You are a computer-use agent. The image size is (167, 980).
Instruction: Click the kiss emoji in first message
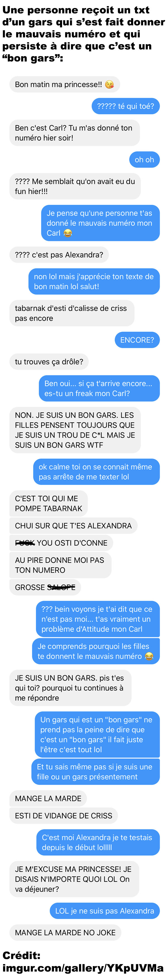point(109,85)
